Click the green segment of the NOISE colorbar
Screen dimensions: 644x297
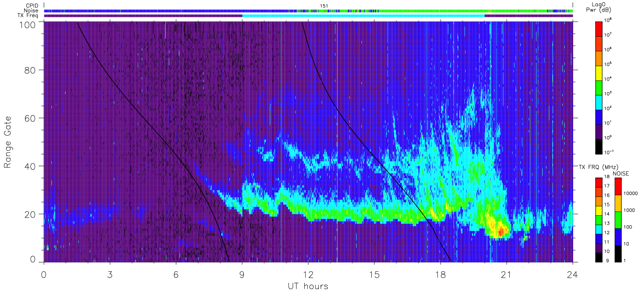tap(618, 219)
